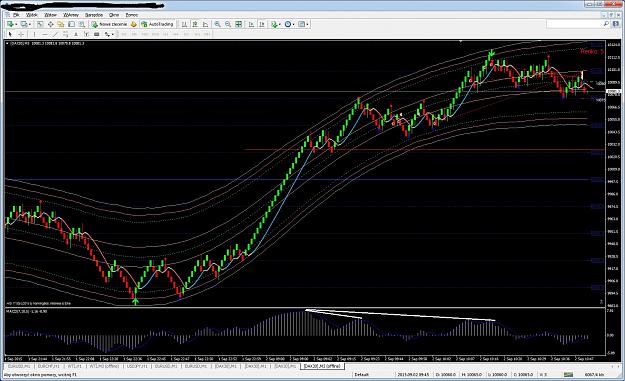The height and width of the screenshot is (381, 625).
Task: Click the Nowe zlecenie button
Action: coord(110,24)
